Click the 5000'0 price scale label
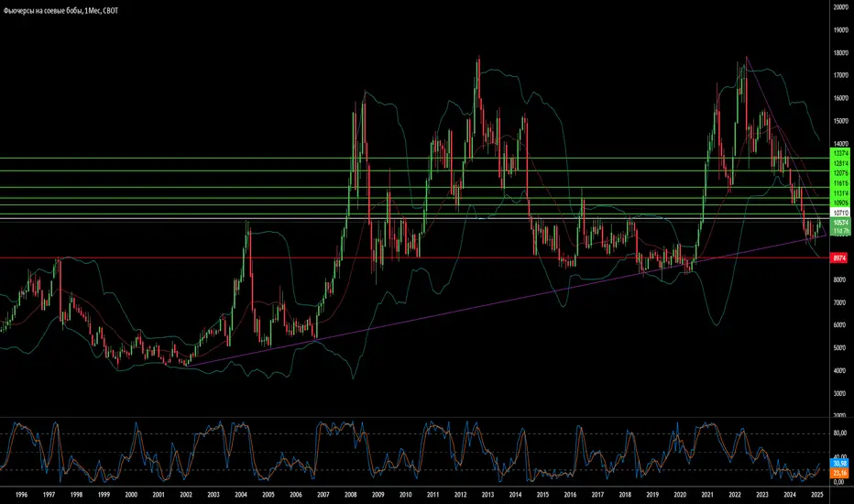854x504 pixels. tap(840, 347)
